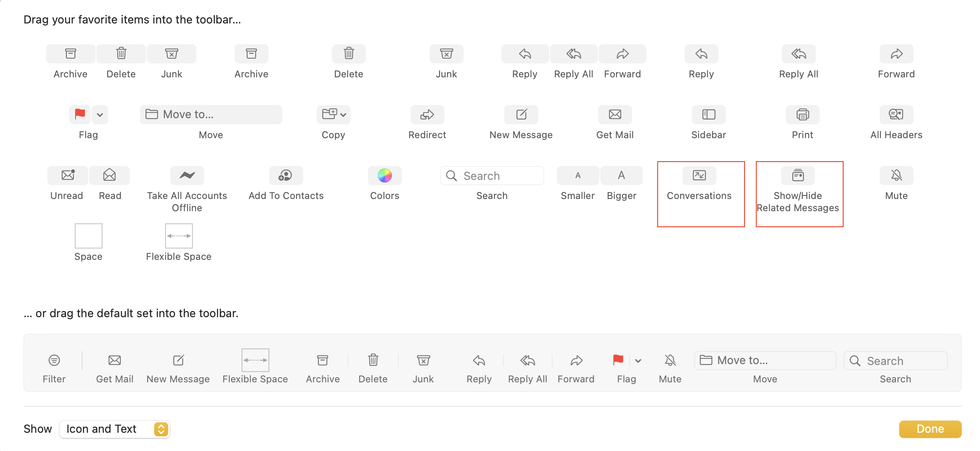Click the Filter icon in the default set

54,360
